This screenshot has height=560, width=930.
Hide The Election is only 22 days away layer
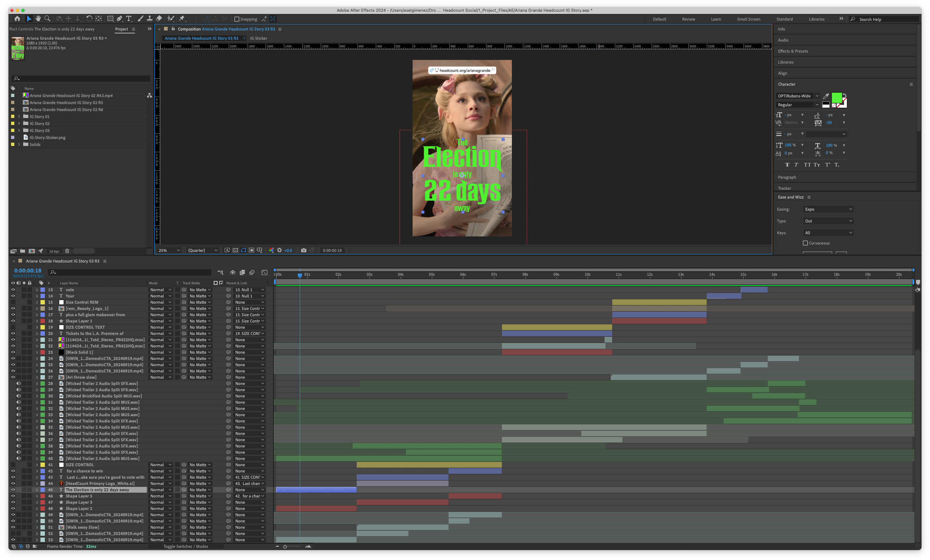pos(13,490)
